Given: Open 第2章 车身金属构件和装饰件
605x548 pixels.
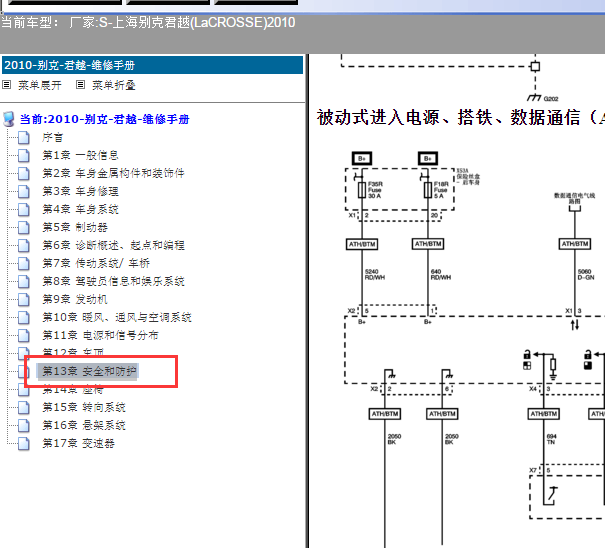Looking at the screenshot, I should 113,173.
